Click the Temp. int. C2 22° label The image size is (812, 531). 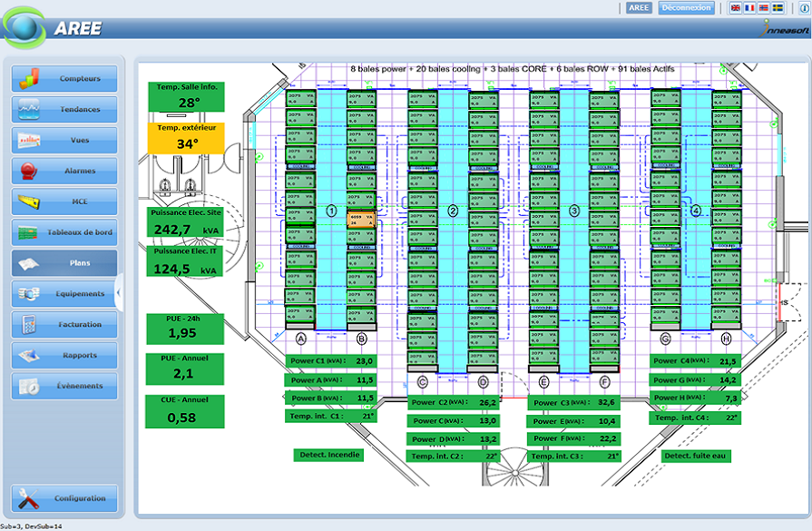pos(453,457)
